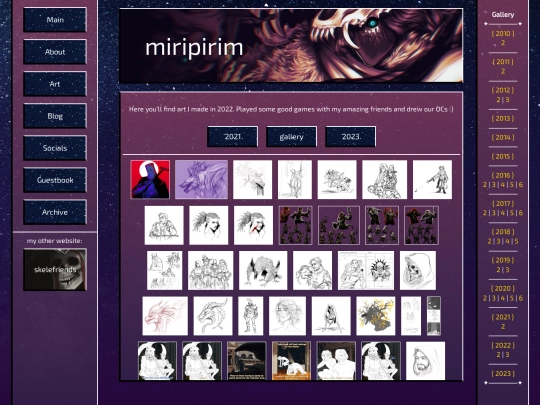Open page 2 of 2010 gallery
The width and height of the screenshot is (540, 405).
pyautogui.click(x=503, y=43)
